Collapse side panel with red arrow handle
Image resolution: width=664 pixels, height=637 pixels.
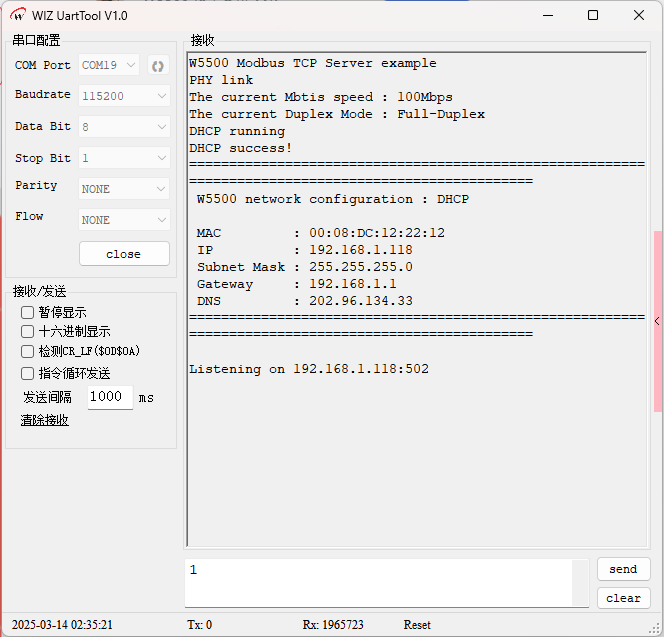[657, 321]
